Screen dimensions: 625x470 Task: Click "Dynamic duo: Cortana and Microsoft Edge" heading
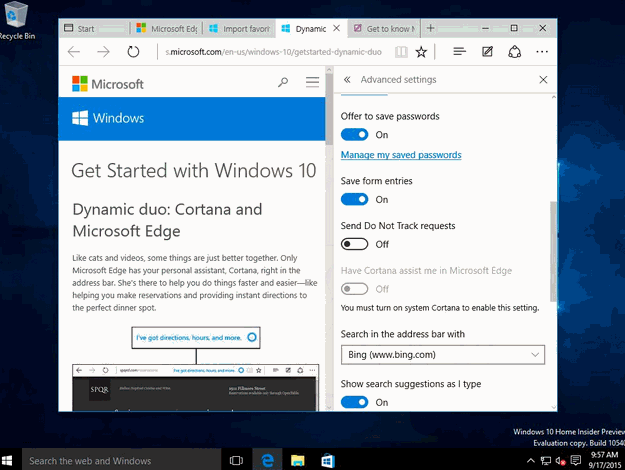(167, 220)
